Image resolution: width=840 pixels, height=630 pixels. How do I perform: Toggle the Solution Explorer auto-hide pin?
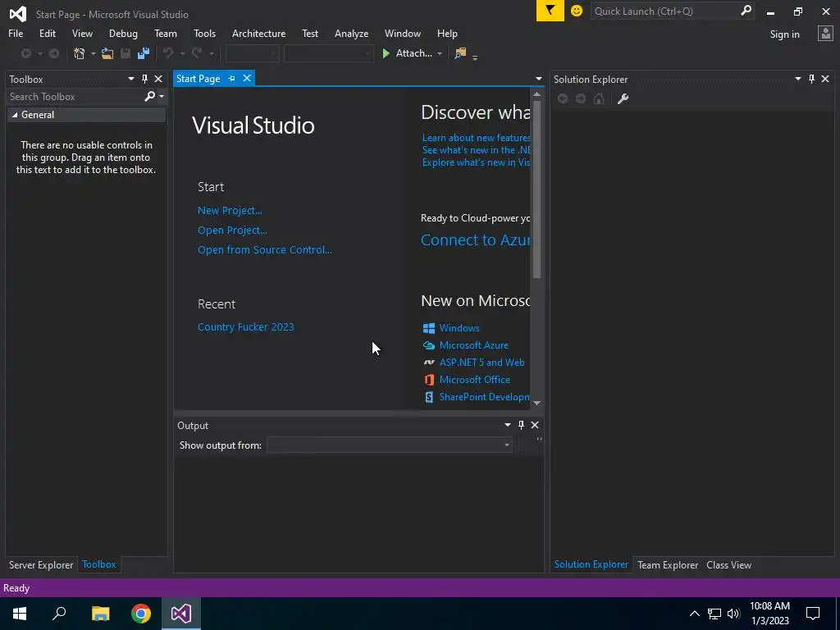(x=811, y=80)
